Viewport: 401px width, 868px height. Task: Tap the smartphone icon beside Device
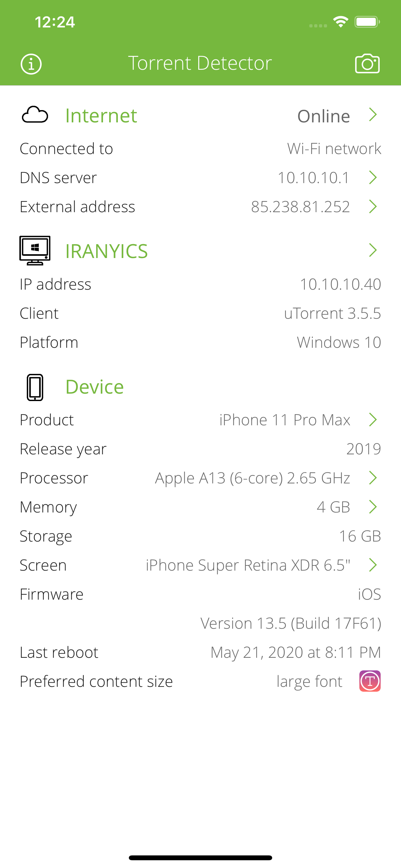click(x=35, y=387)
